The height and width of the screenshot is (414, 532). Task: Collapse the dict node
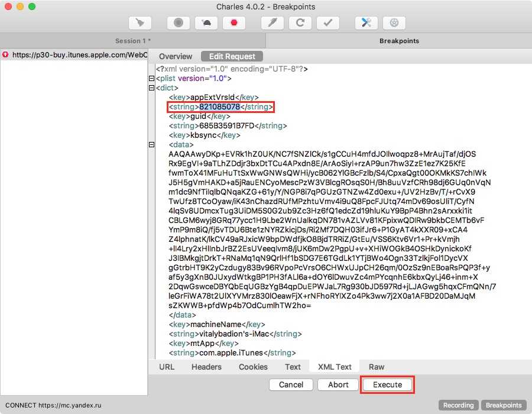(x=152, y=88)
